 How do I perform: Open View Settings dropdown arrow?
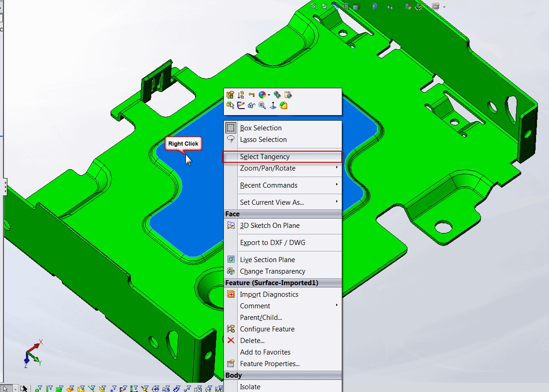tap(444, 7)
